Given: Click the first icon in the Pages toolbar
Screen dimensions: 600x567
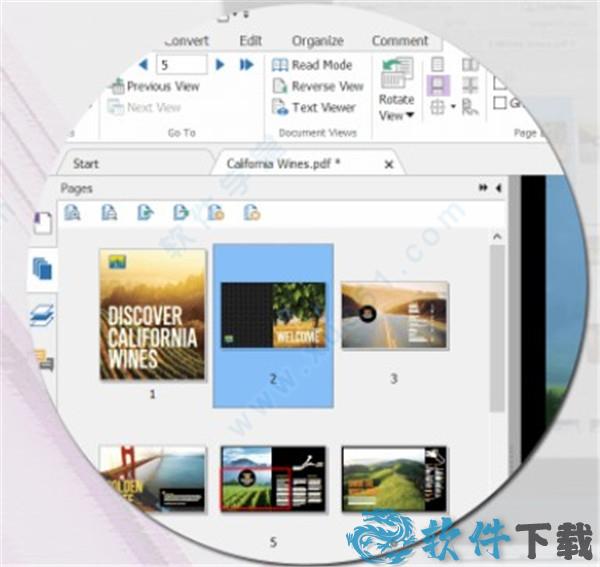Looking at the screenshot, I should pos(72,212).
